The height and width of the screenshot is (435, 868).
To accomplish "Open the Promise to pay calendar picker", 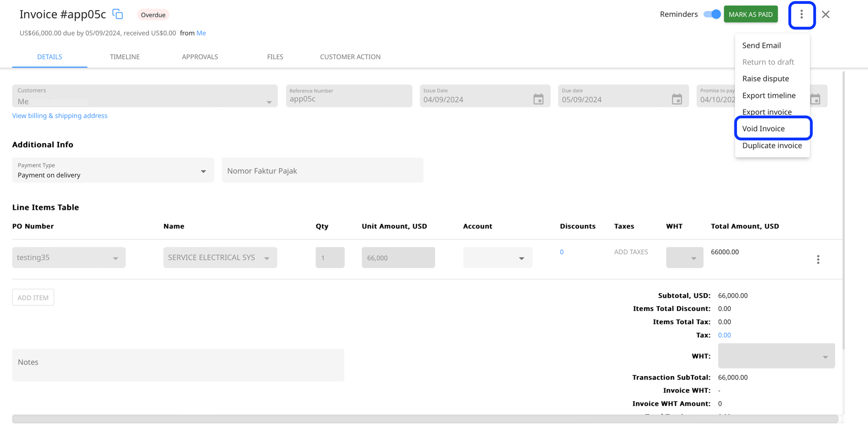I will coord(815,98).
